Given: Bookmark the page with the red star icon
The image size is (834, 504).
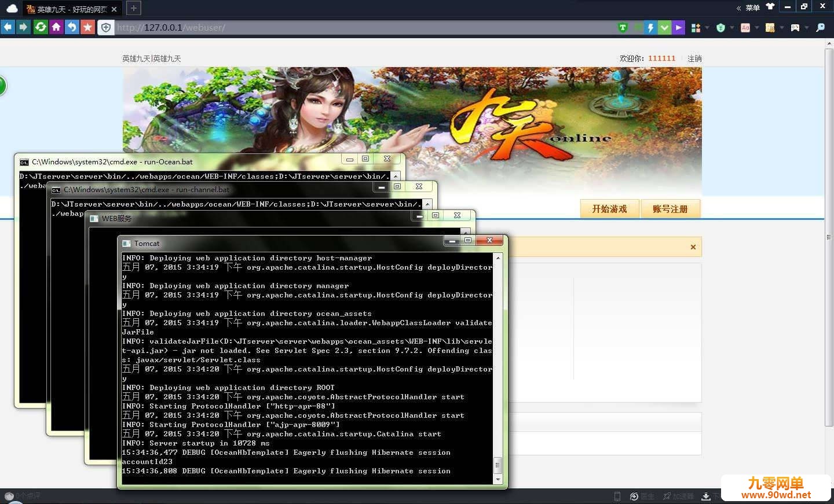Looking at the screenshot, I should 87,27.
